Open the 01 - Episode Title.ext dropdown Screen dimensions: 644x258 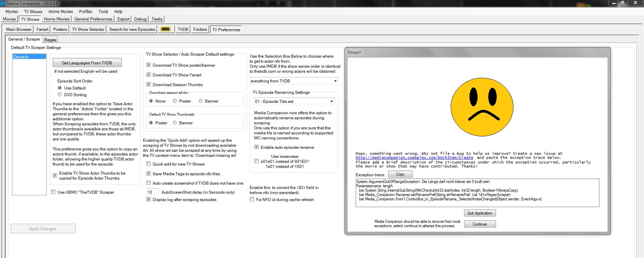click(294, 101)
